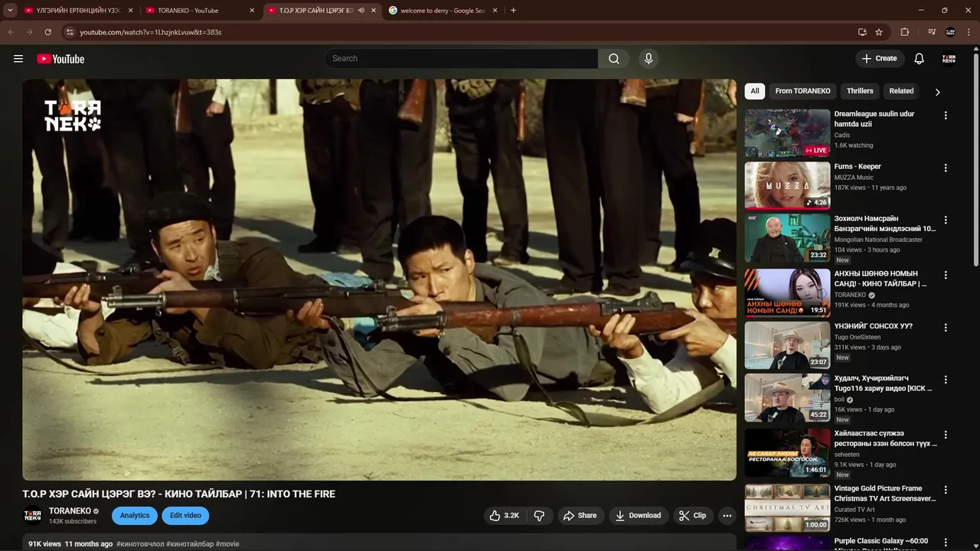Open options for Dreamleague suulin udur video
This screenshot has width=980, height=551.
[x=946, y=116]
